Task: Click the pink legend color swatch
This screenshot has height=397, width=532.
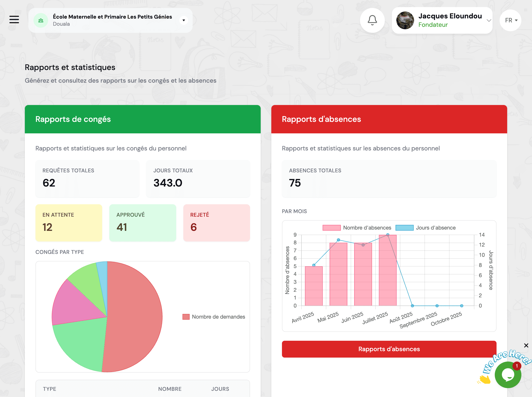Action: (332, 227)
